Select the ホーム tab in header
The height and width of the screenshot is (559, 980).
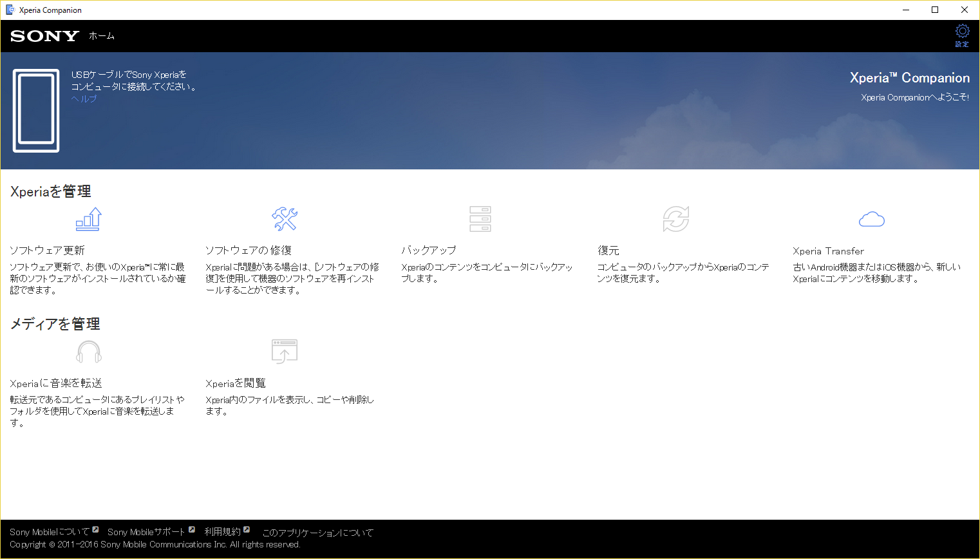[102, 36]
